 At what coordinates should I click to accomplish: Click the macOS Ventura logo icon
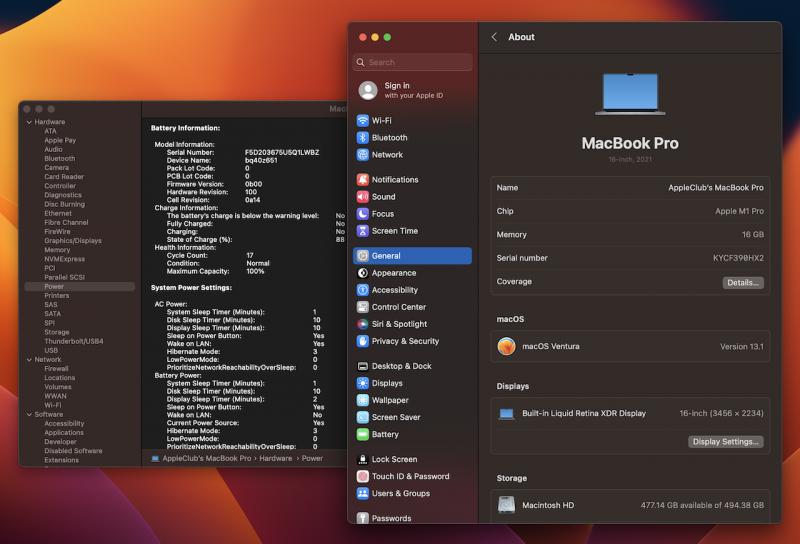pyautogui.click(x=506, y=347)
